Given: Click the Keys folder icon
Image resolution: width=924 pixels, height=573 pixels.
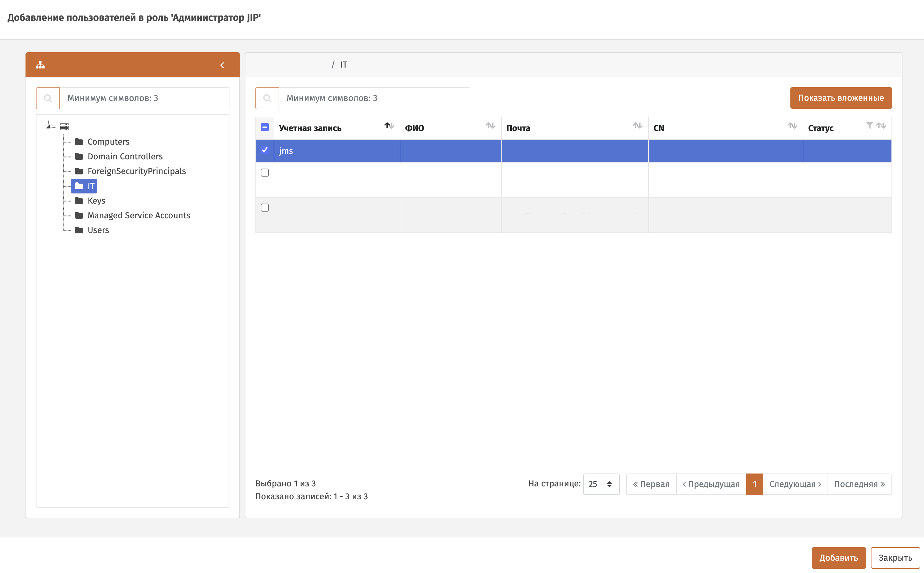Looking at the screenshot, I should (x=79, y=201).
